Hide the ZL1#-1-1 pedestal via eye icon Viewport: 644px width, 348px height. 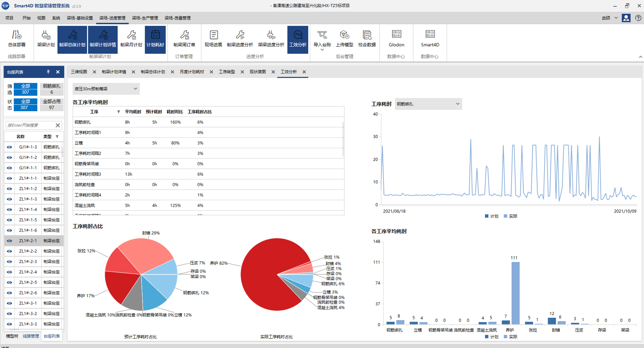point(9,178)
